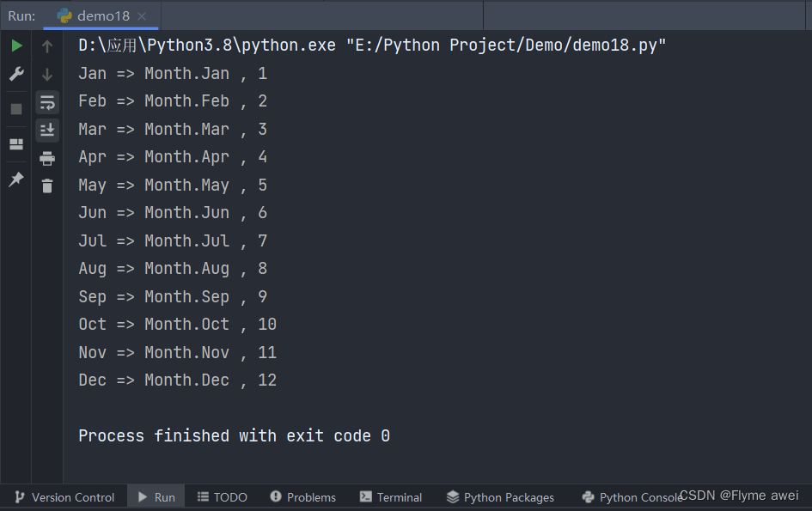This screenshot has width=812, height=511.
Task: Open the Problems tool window
Action: [303, 497]
